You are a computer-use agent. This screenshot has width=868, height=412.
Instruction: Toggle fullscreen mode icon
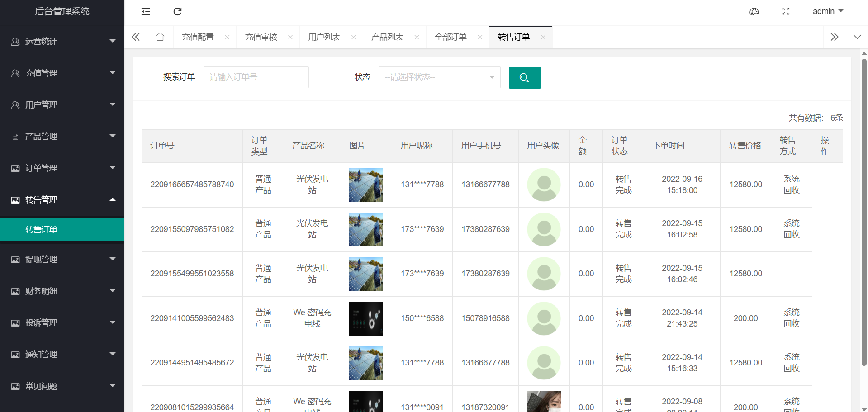(x=786, y=12)
